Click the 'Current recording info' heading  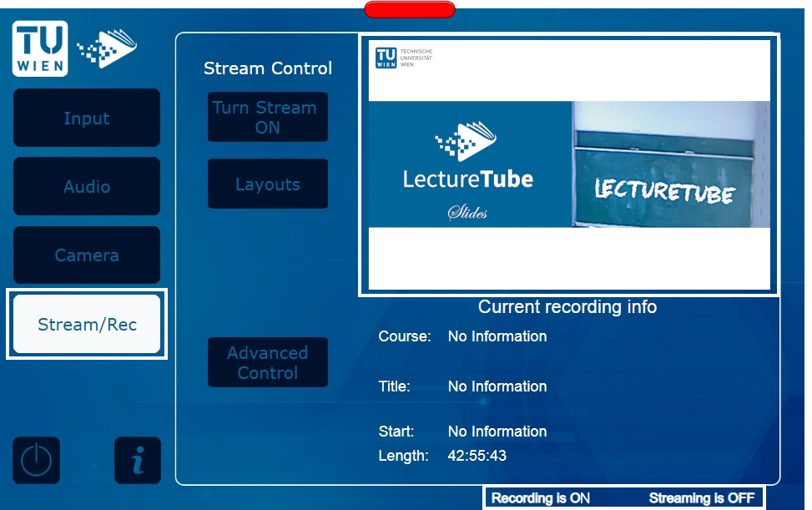click(x=567, y=306)
